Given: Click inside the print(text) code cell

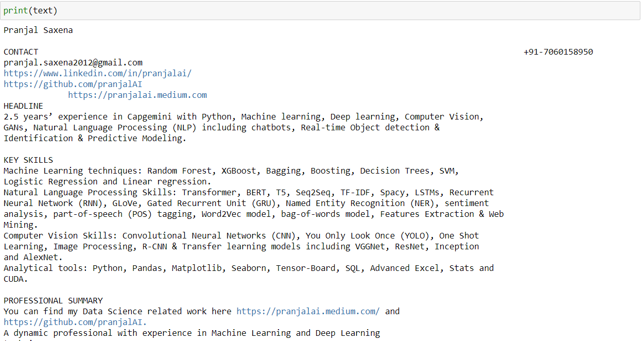Looking at the screenshot, I should pos(320,10).
